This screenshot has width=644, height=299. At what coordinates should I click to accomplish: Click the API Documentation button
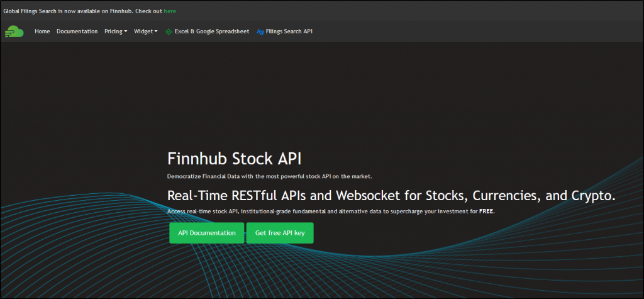coord(206,233)
